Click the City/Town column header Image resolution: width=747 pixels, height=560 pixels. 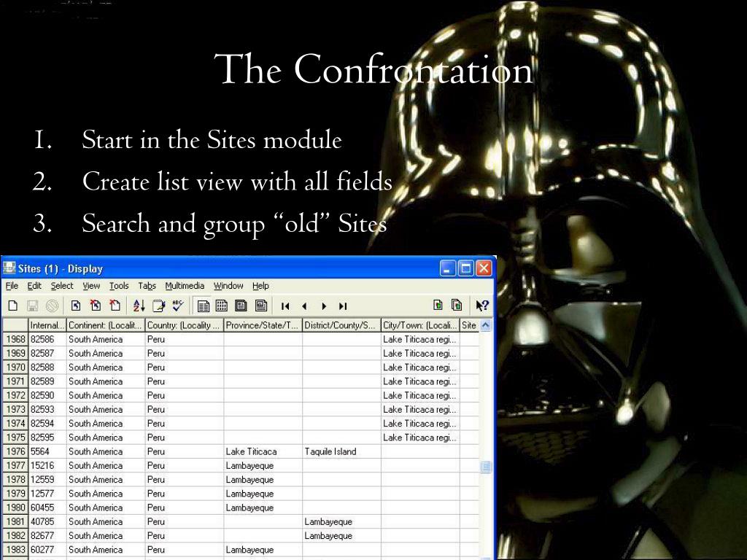tap(419, 325)
